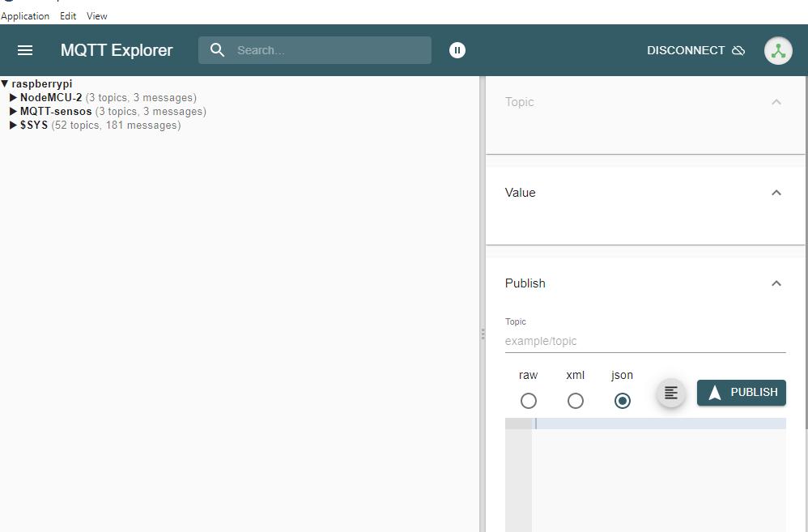Image resolution: width=808 pixels, height=532 pixels.
Task: Click the Publish button
Action: pos(741,393)
